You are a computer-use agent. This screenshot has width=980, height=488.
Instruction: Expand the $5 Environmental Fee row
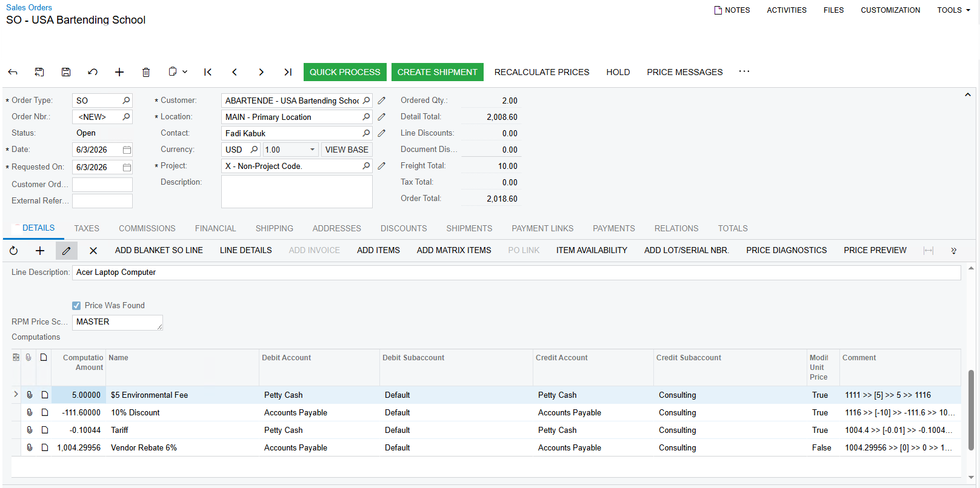pos(16,394)
